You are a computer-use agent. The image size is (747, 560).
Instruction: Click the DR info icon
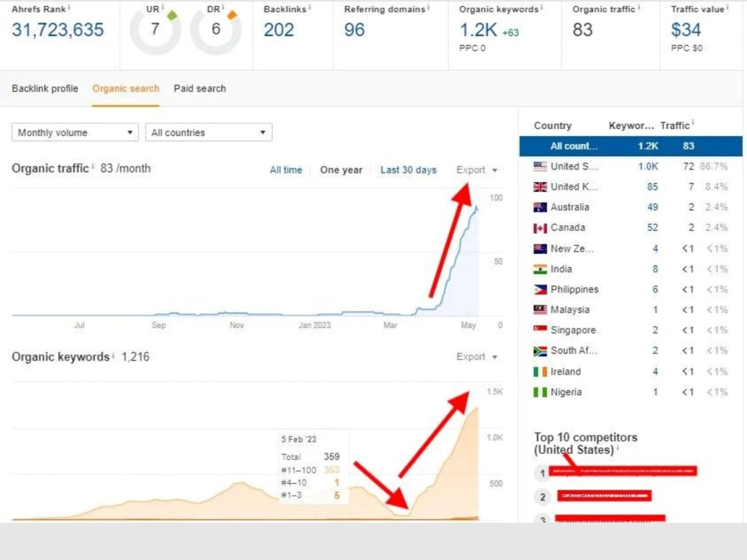(223, 7)
